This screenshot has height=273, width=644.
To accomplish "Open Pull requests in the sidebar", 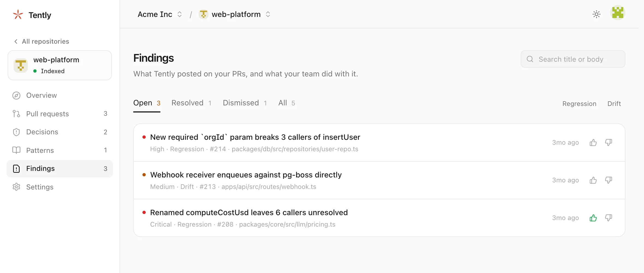I will 59,114.
